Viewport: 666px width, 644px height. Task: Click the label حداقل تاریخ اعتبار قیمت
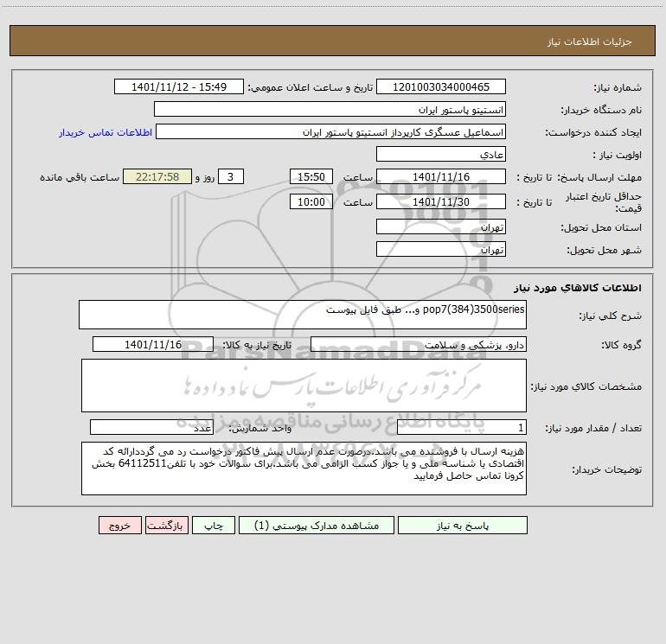pos(603,202)
